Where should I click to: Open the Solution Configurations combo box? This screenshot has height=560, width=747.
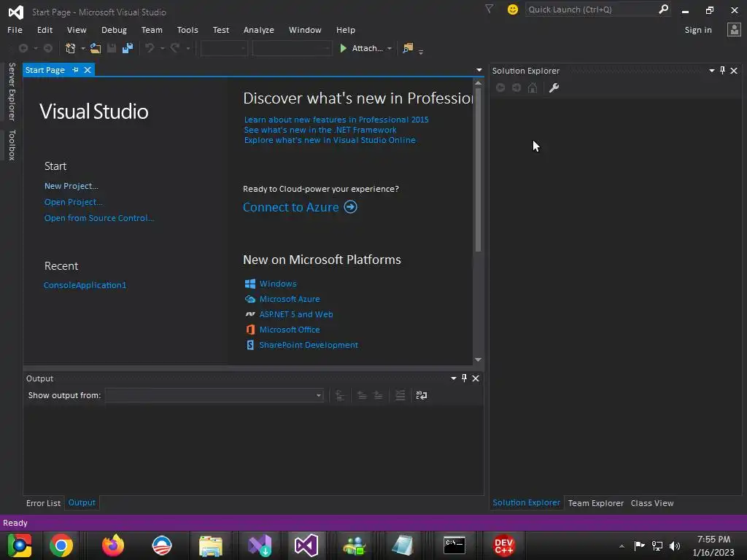(x=224, y=48)
